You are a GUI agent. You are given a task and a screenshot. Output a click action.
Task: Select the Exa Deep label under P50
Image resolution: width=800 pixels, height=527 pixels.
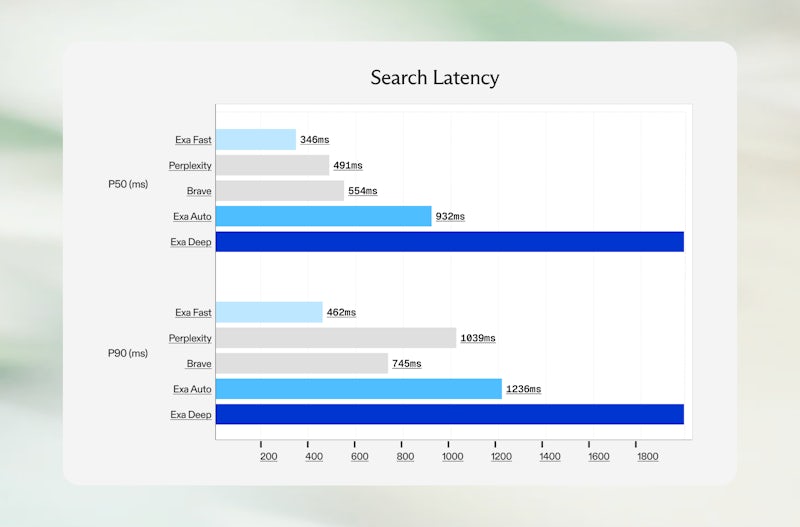click(x=191, y=242)
